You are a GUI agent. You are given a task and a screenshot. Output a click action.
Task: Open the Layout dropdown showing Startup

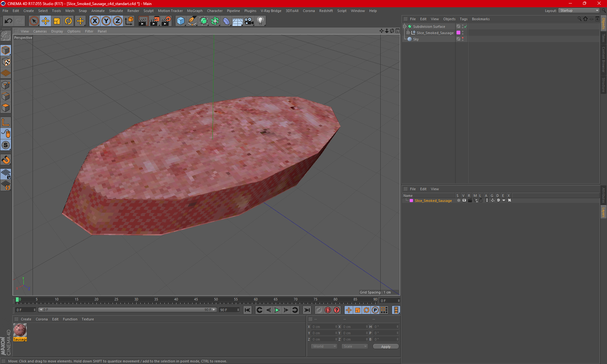point(579,10)
